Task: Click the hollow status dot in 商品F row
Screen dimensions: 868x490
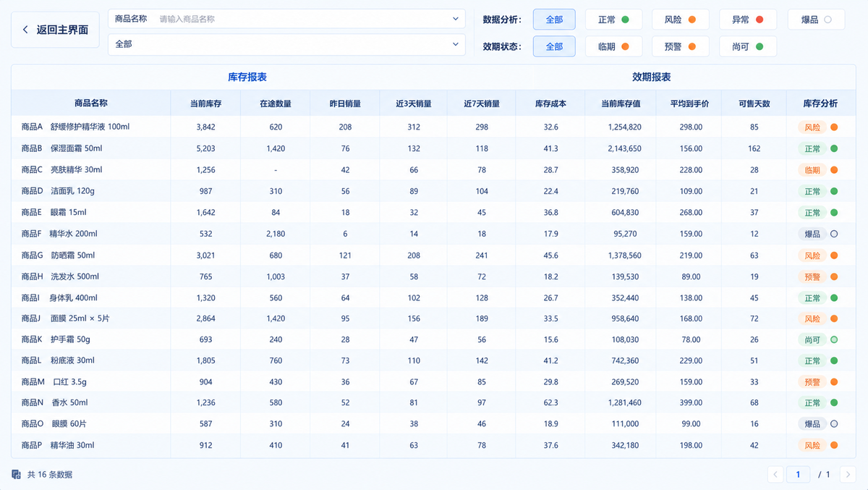Action: pyautogui.click(x=834, y=235)
